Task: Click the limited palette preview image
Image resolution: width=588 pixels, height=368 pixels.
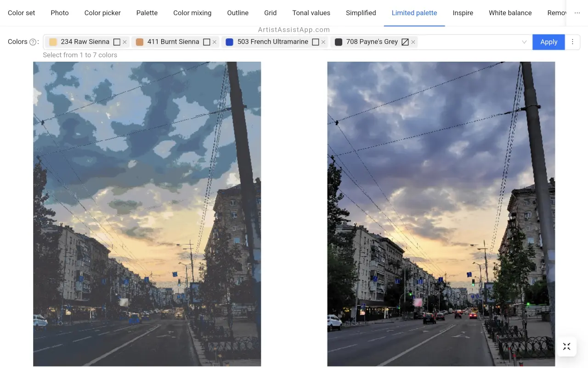Action: (x=147, y=214)
